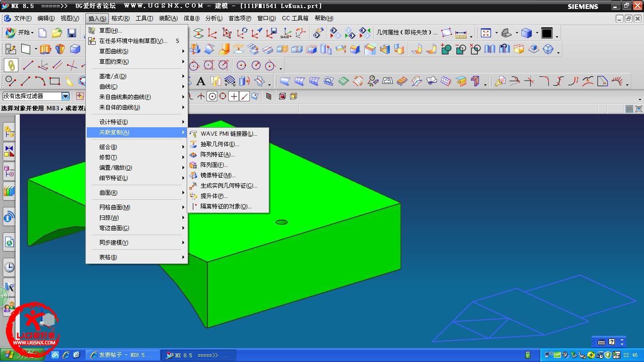This screenshot has width=644, height=362.
Task: Select the Rectangle curve tool
Action: click(55, 81)
